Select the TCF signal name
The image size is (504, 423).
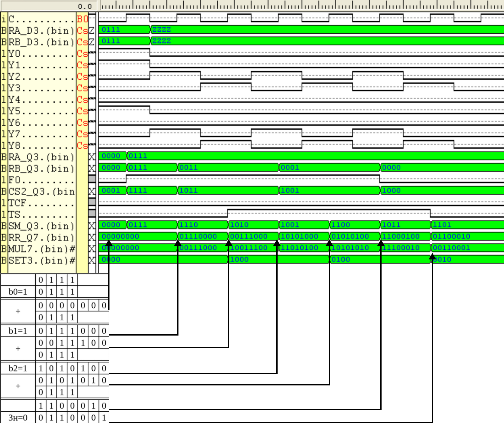[41, 203]
